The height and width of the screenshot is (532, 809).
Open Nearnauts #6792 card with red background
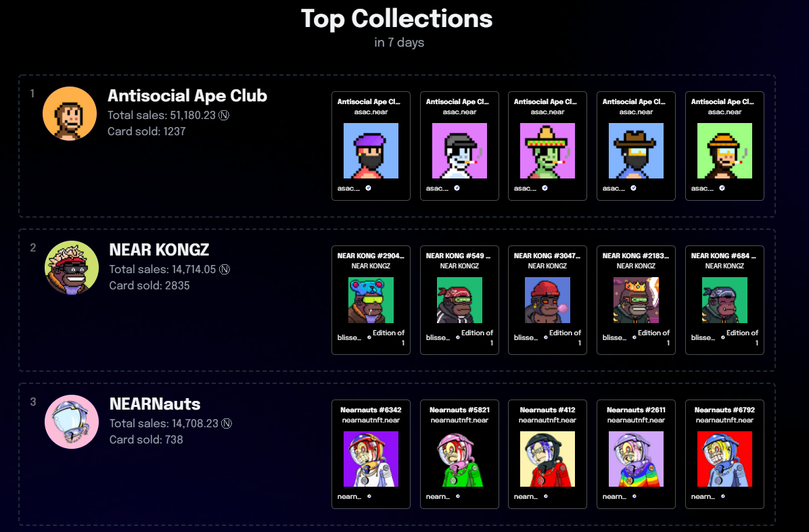[x=725, y=454]
